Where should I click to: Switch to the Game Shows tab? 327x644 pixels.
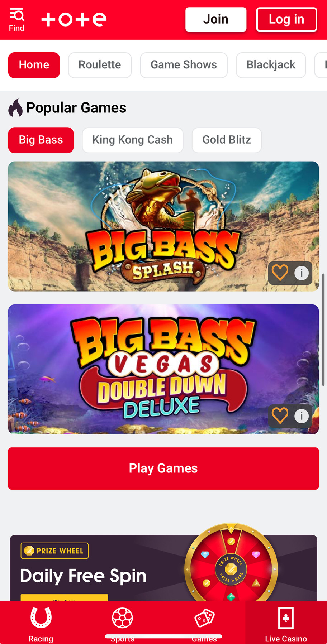click(x=184, y=65)
